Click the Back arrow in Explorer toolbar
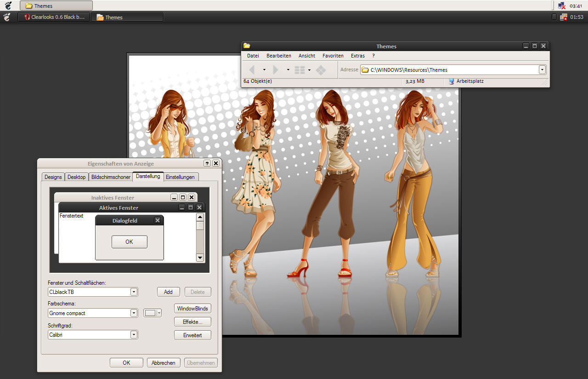This screenshot has height=379, width=588. click(x=252, y=70)
